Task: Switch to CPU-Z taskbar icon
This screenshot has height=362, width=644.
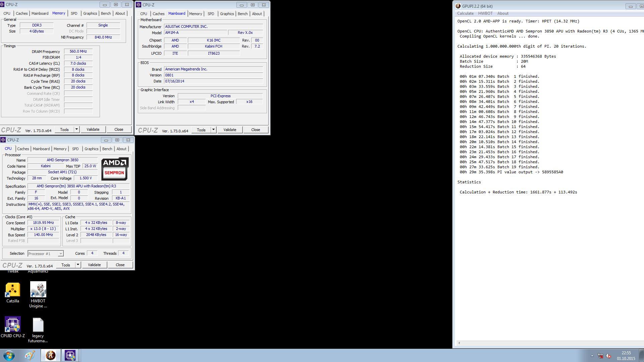Action: coord(70,355)
